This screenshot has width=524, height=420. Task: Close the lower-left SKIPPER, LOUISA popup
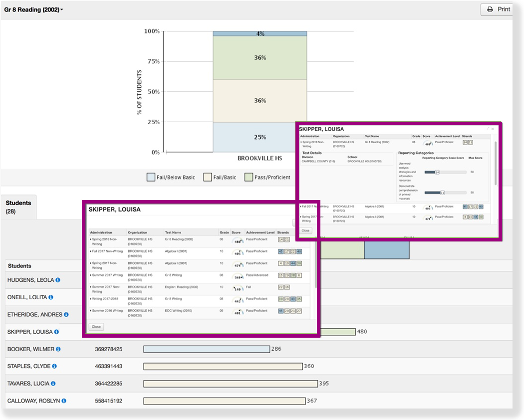[96, 327]
